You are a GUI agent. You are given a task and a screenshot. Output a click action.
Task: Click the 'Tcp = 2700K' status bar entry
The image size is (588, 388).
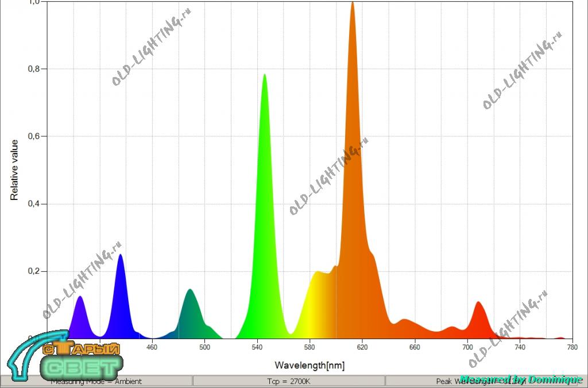288,381
